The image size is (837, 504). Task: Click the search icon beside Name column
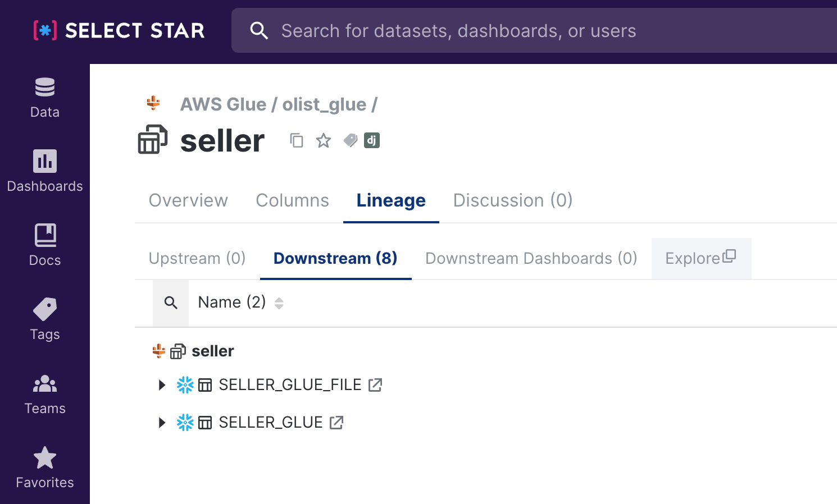point(171,303)
